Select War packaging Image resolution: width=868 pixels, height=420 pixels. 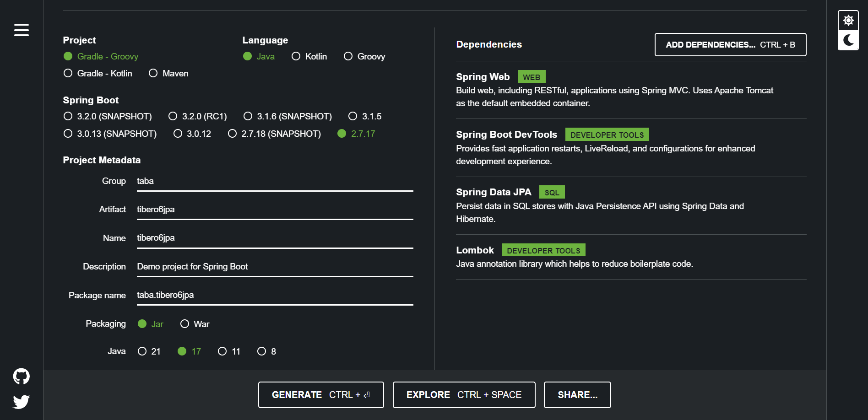(x=195, y=324)
